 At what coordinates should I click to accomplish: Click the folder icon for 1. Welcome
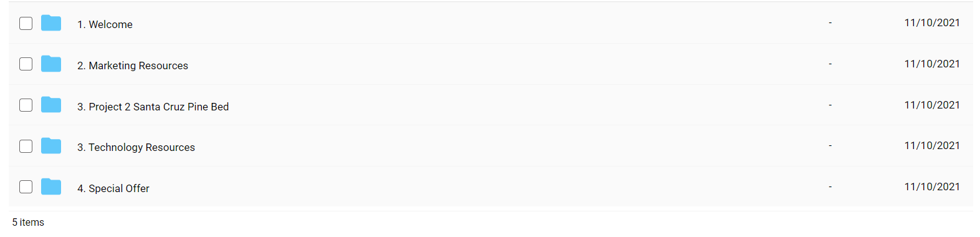[x=51, y=23]
